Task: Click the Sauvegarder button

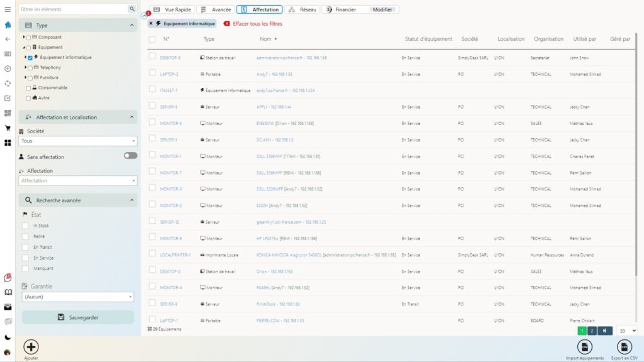Action: 78,317
